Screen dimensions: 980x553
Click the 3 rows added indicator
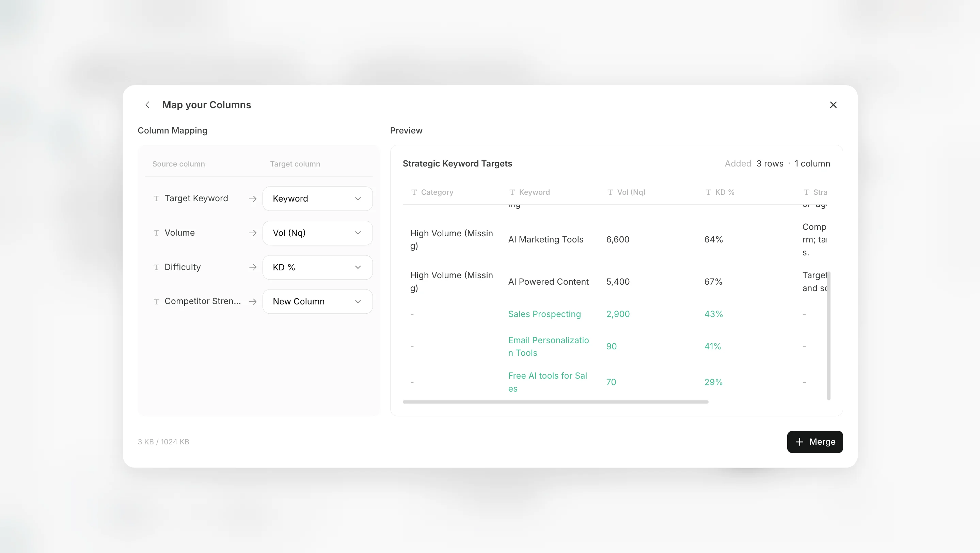pyautogui.click(x=770, y=163)
